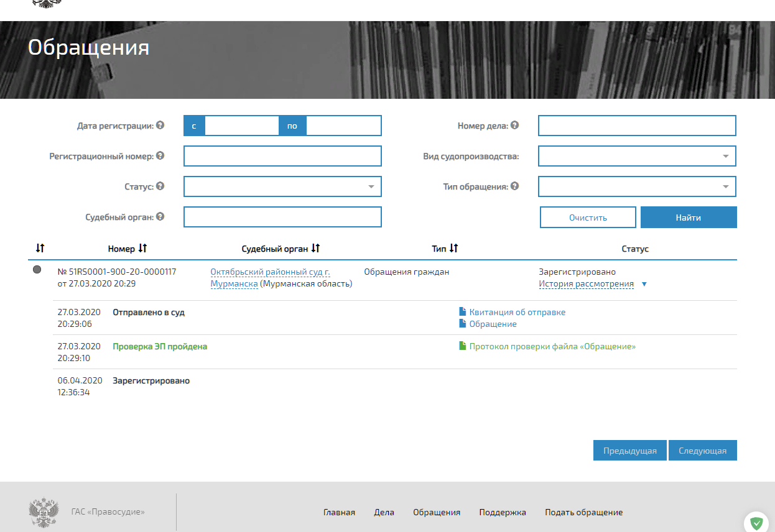775x532 pixels.
Task: Sort table by Судебный орган arrows
Action: pyautogui.click(x=315, y=248)
